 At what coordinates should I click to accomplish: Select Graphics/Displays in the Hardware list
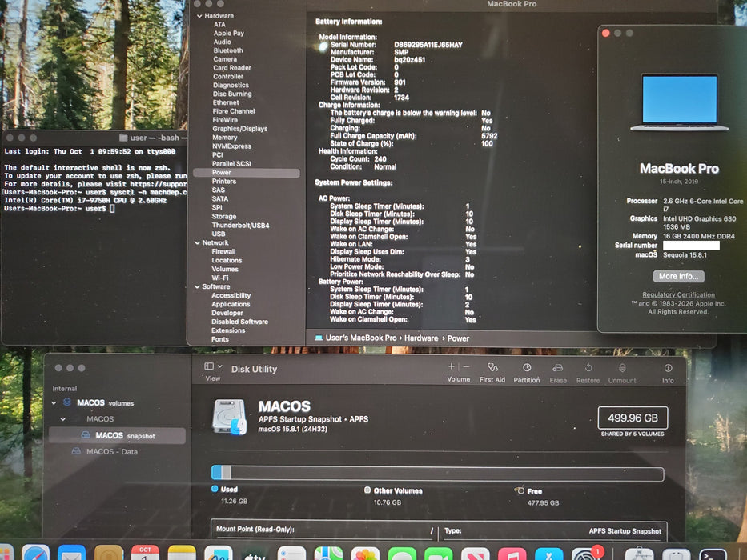coord(239,129)
